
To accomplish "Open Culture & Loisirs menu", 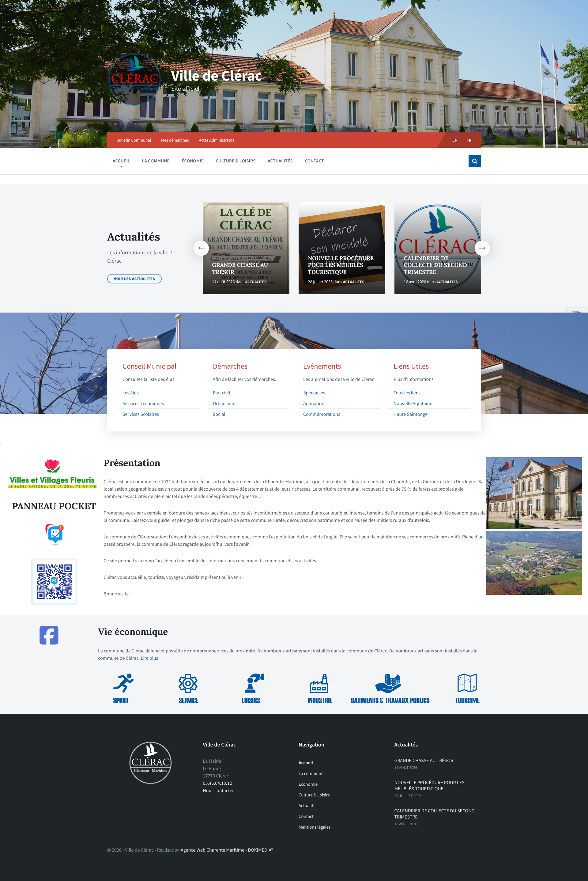I will pyautogui.click(x=236, y=161).
